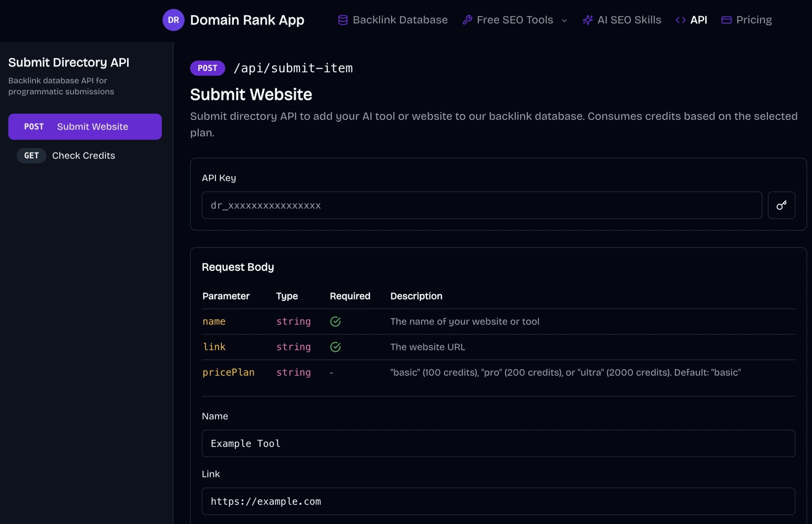Click the API Key field label
Image resolution: width=812 pixels, height=524 pixels.
click(219, 178)
